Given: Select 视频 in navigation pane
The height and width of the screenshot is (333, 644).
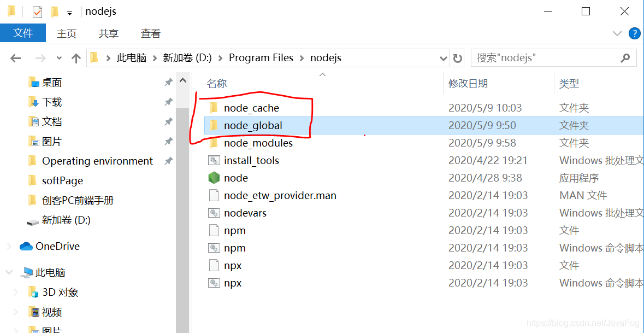Looking at the screenshot, I should (x=51, y=312).
